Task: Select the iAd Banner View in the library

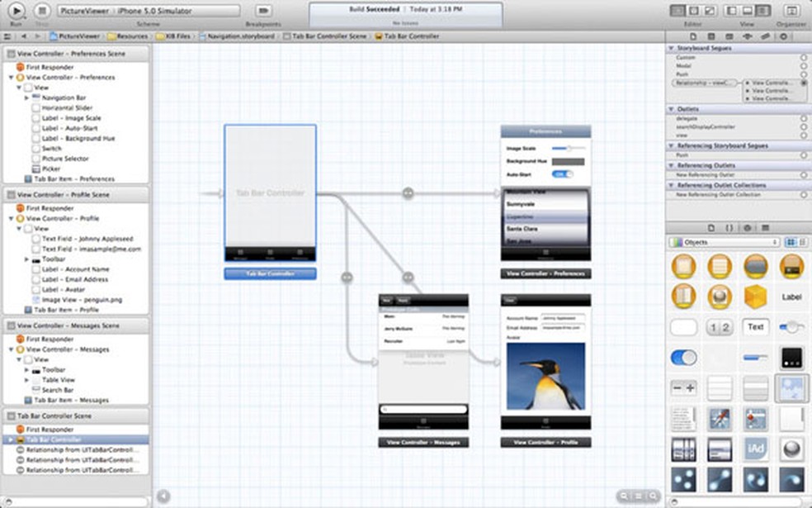Action: pyautogui.click(x=755, y=449)
